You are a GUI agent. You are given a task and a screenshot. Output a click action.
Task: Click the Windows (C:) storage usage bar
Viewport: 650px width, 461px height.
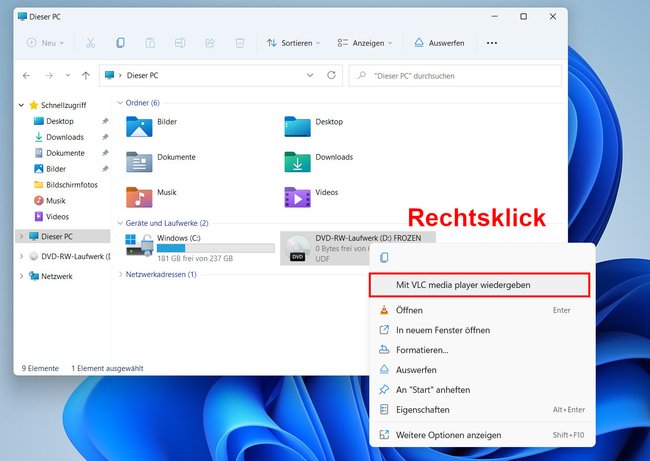216,248
